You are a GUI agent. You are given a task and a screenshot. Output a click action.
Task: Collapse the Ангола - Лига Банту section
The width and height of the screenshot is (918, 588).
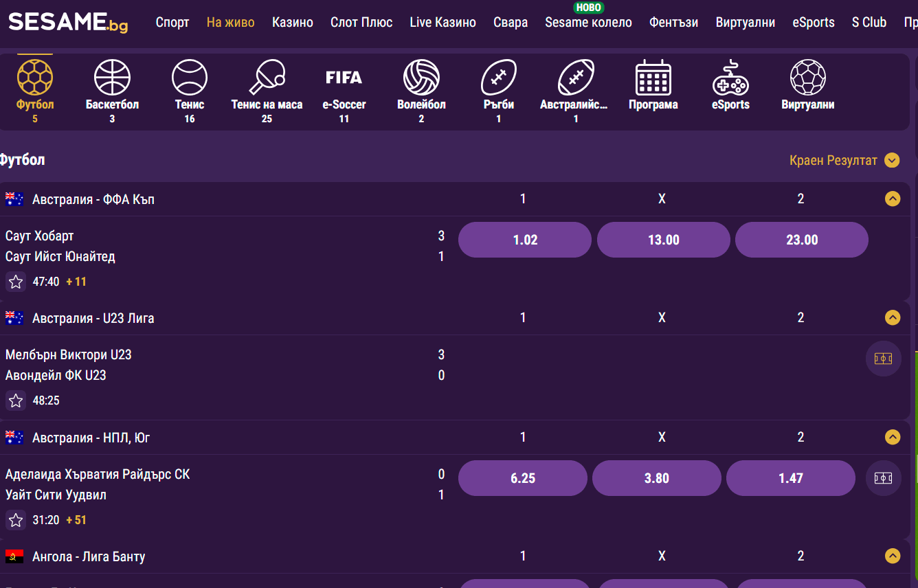click(x=893, y=556)
